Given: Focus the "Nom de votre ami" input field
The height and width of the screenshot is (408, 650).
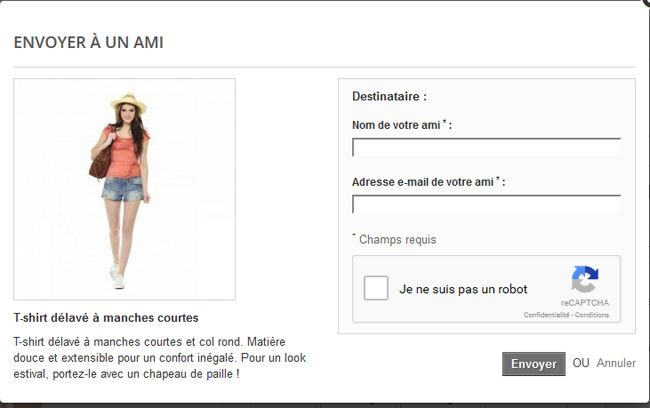Looking at the screenshot, I should click(x=486, y=147).
